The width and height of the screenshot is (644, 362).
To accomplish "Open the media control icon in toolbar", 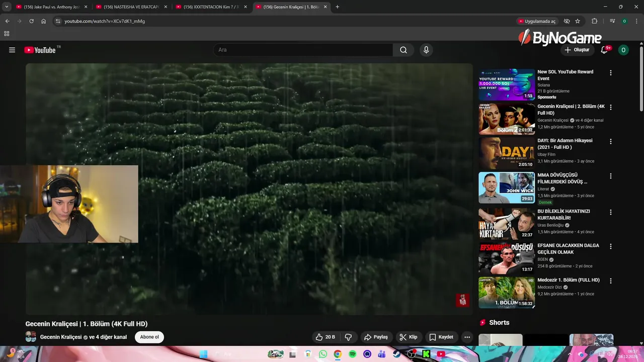I will [x=612, y=21].
